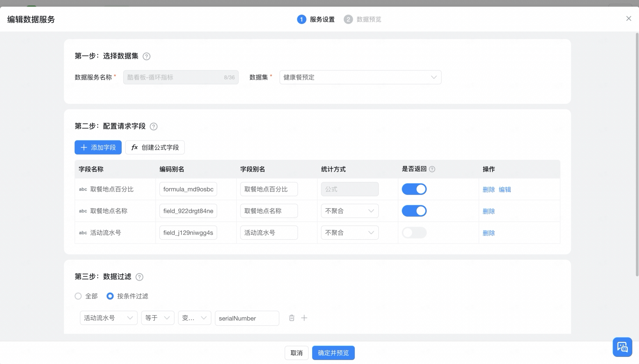639x364 pixels.
Task: Click help icon beside 第一步 选择数据集
Action: pyautogui.click(x=146, y=56)
